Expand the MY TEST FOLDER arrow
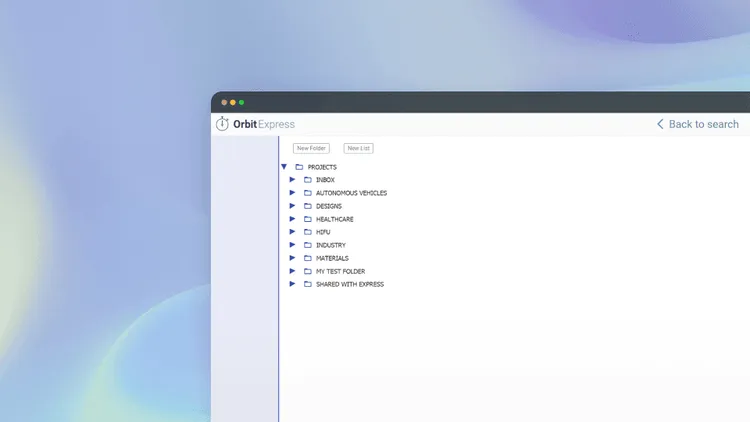 (x=292, y=271)
